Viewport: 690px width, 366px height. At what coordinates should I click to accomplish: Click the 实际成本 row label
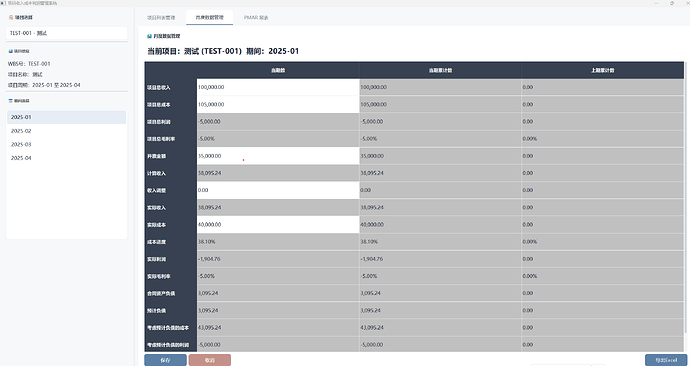pos(156,225)
